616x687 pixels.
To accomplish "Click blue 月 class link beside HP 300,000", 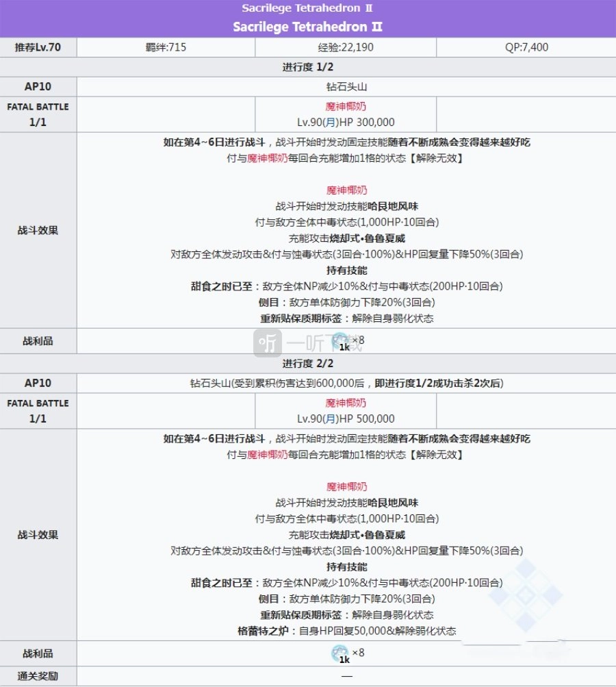I will click(x=331, y=123).
